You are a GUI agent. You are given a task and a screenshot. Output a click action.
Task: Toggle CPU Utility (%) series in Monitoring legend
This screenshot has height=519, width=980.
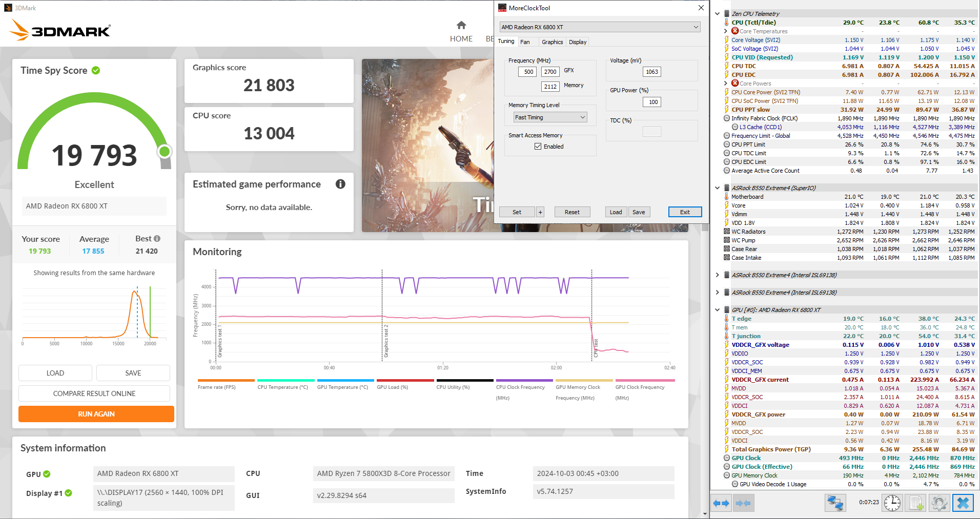point(465,384)
